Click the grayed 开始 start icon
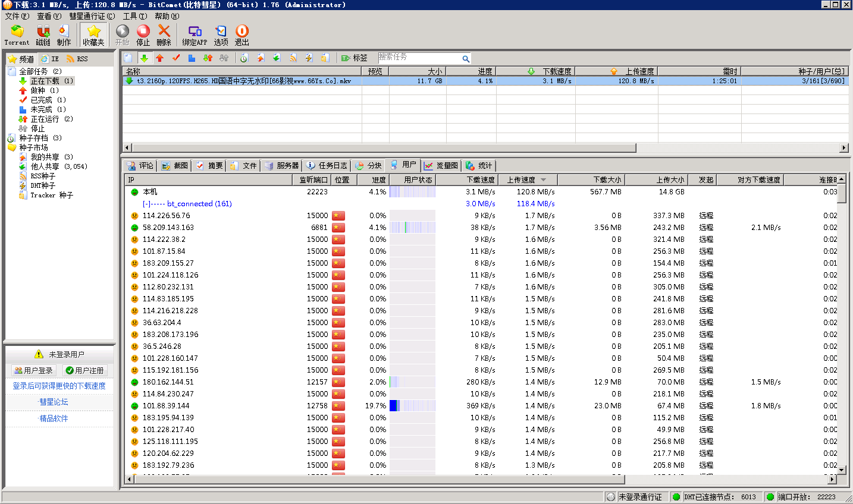 [x=122, y=35]
